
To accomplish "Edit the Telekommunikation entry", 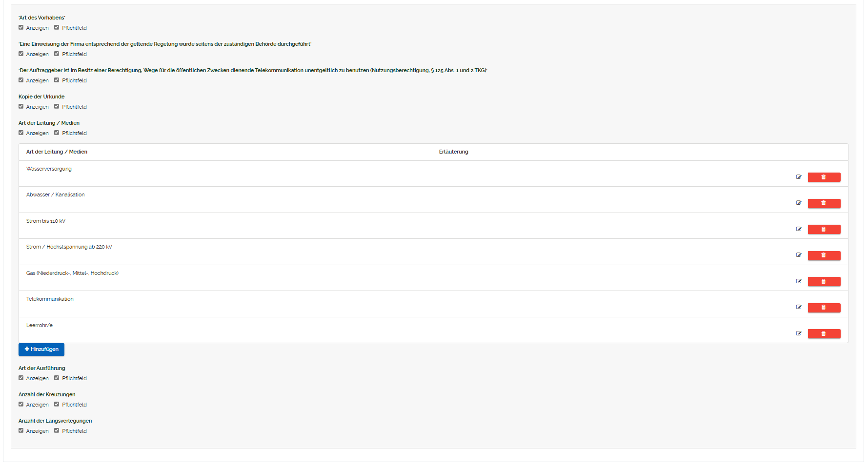I will (799, 307).
